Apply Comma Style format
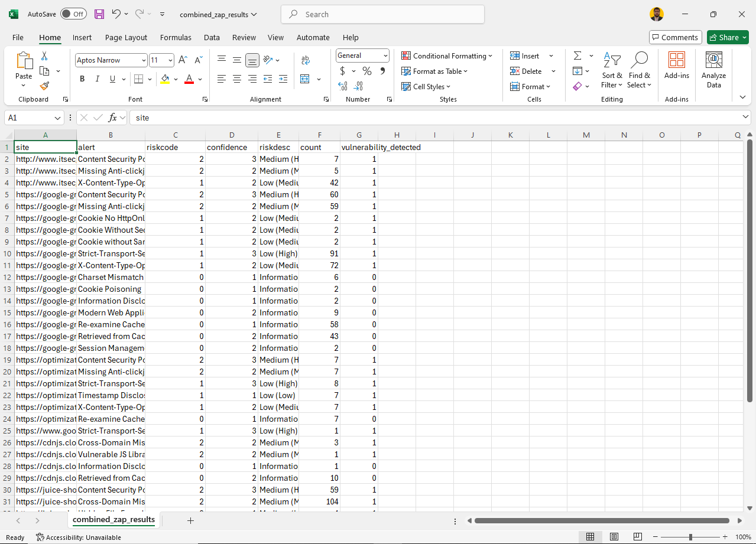 (x=382, y=71)
